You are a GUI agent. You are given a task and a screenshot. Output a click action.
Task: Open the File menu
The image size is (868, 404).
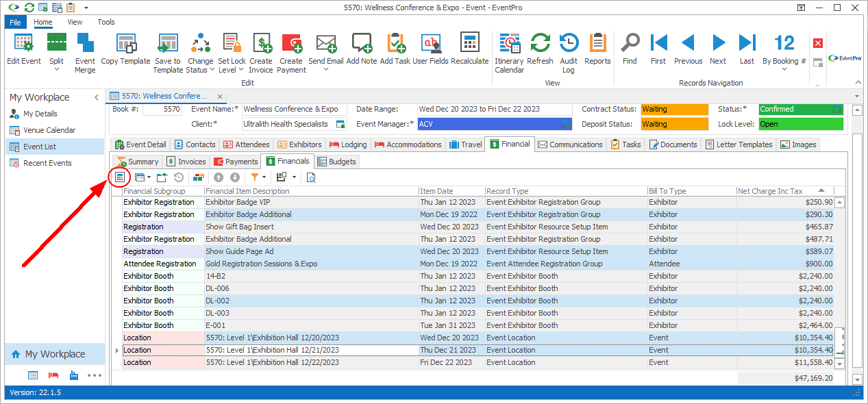point(16,22)
